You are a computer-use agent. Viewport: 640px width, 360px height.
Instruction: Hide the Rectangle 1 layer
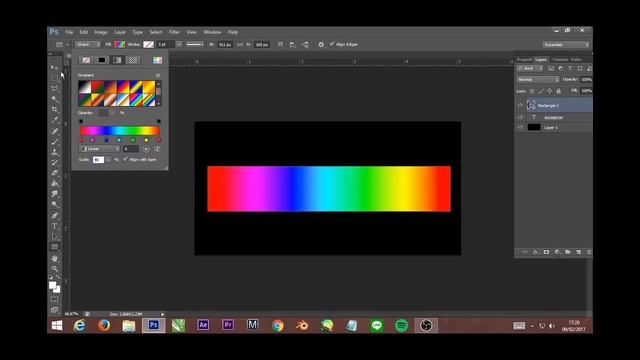(x=520, y=105)
